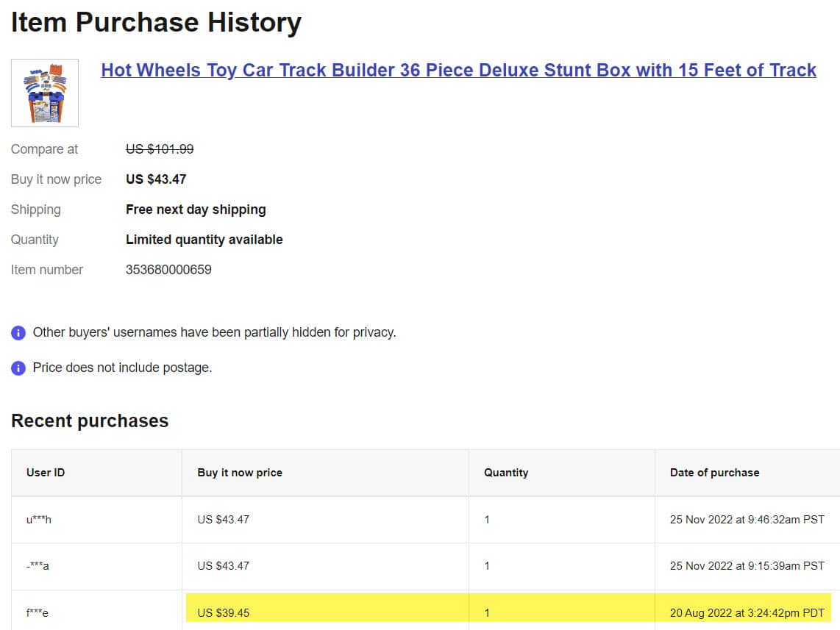This screenshot has width=840, height=630.
Task: Click the info icon beside the usernames privacy note
Action: pyautogui.click(x=18, y=333)
